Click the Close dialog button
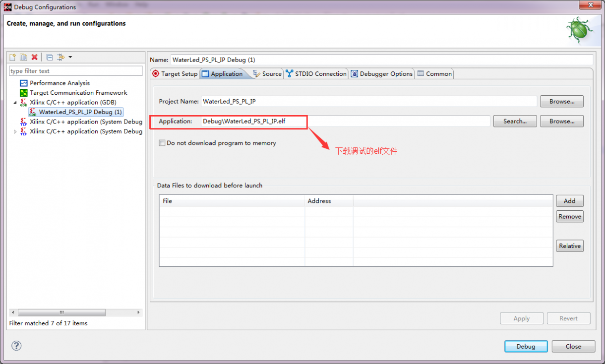 click(573, 346)
